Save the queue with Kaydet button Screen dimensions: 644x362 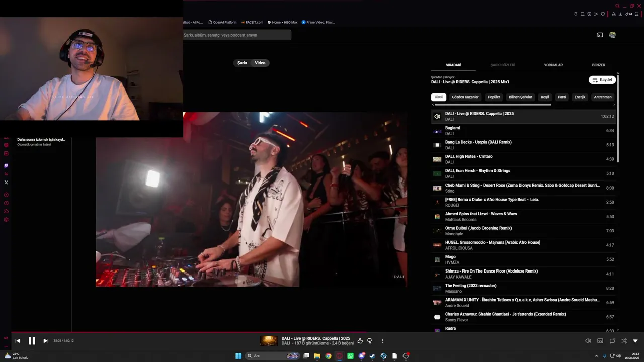tap(602, 80)
